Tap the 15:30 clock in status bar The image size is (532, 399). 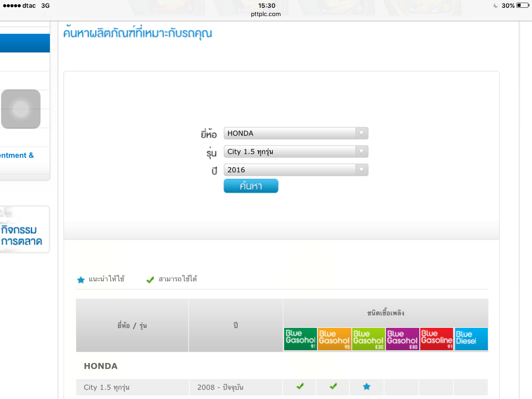pos(267,5)
